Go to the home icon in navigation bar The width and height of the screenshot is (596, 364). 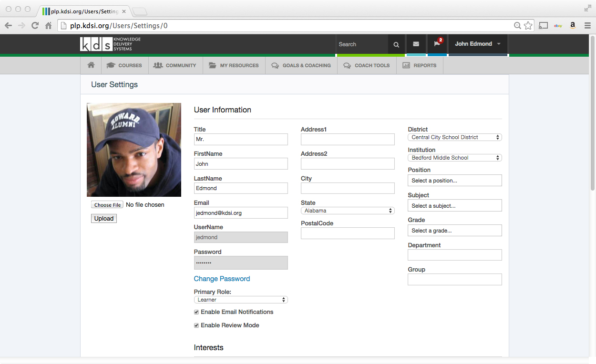[91, 65]
